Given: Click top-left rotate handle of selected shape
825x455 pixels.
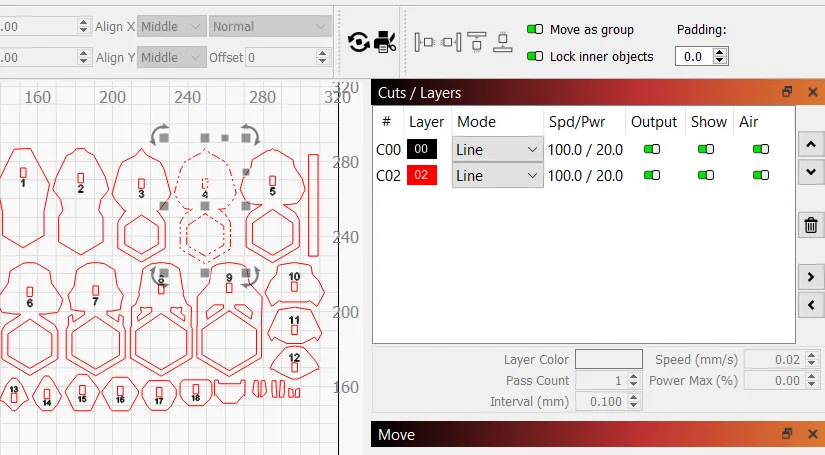Looking at the screenshot, I should (x=160, y=135).
